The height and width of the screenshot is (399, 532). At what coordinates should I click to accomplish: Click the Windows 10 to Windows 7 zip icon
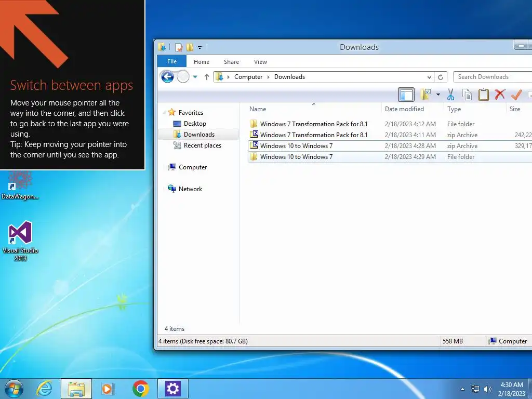click(254, 145)
